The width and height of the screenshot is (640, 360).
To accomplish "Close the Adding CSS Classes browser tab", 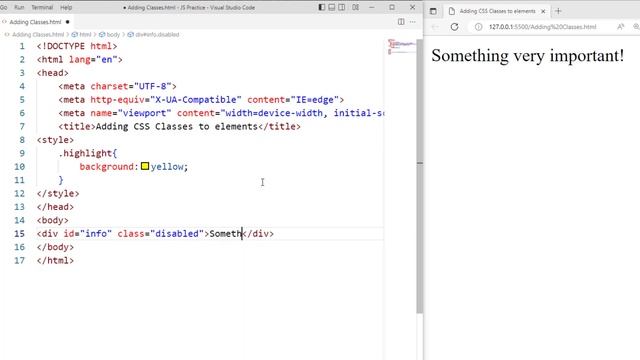I will click(543, 11).
